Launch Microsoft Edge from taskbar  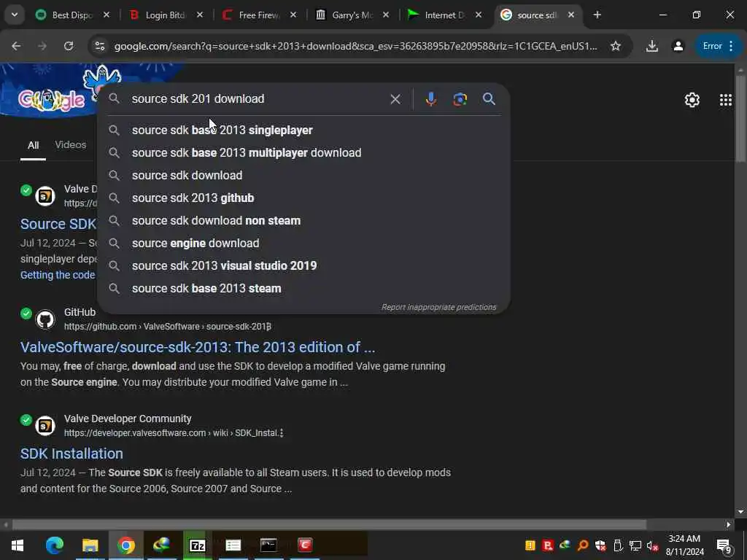54,545
